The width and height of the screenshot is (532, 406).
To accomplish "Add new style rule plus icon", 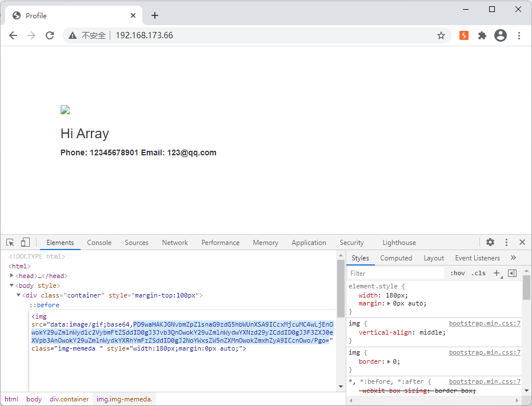I will [x=497, y=273].
